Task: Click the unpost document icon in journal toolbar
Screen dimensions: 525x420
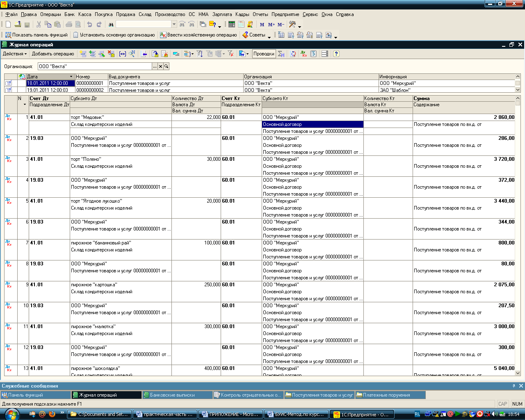Action: (164, 54)
